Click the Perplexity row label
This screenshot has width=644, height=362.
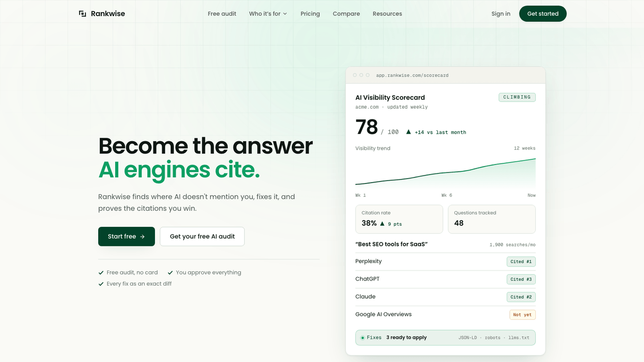[x=368, y=261]
